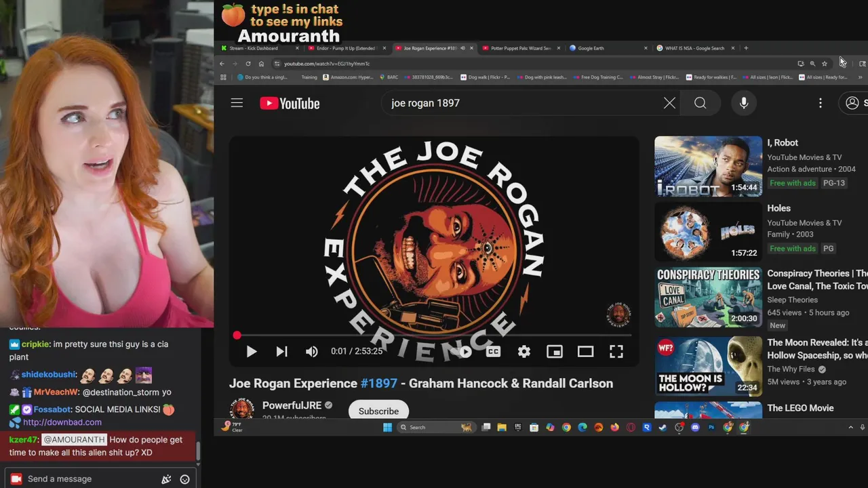Open the Windows Start menu
This screenshot has height=488, width=868.
click(x=387, y=427)
